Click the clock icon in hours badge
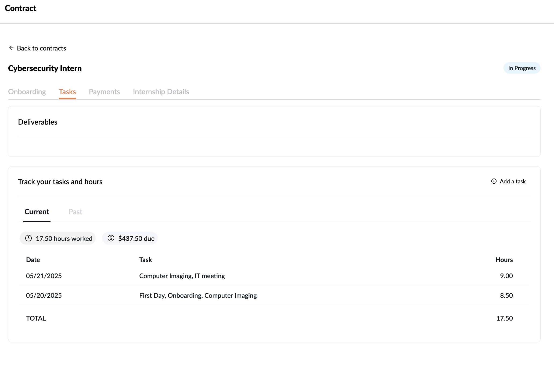This screenshot has height=392, width=554. click(x=28, y=238)
